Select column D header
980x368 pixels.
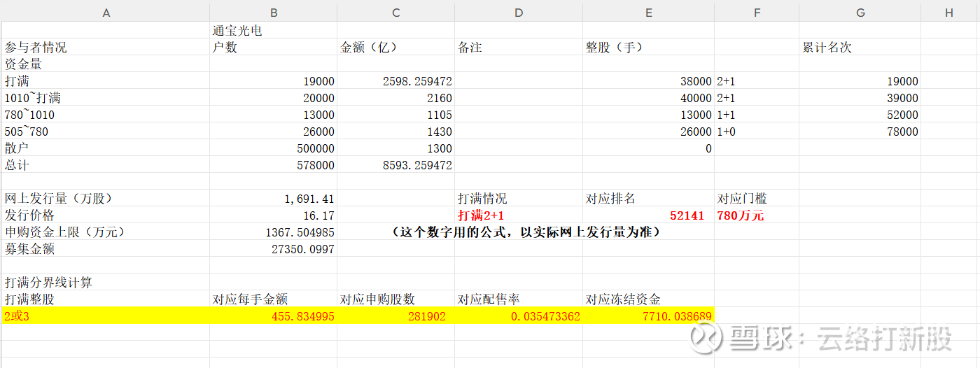click(518, 13)
